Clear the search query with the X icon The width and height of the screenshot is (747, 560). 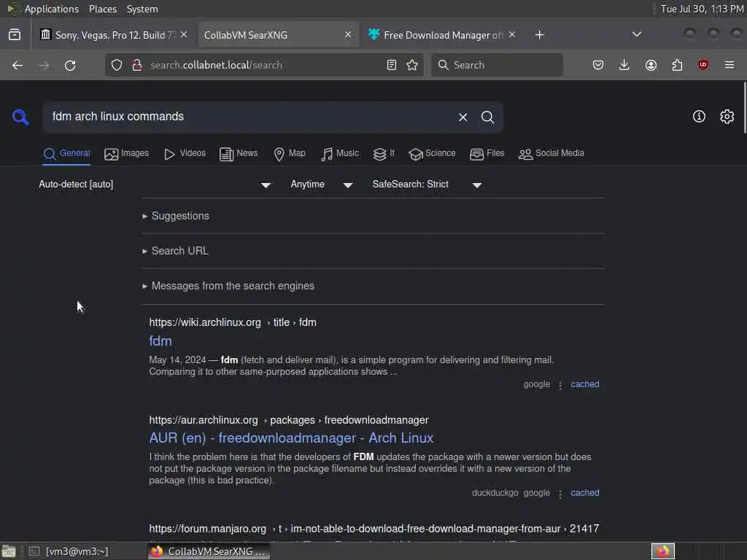click(x=462, y=117)
